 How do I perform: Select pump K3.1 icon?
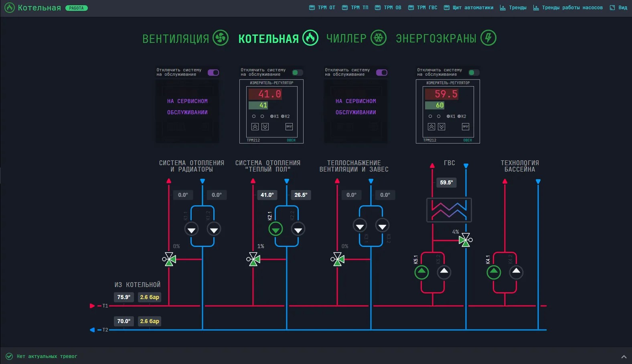pos(360,226)
